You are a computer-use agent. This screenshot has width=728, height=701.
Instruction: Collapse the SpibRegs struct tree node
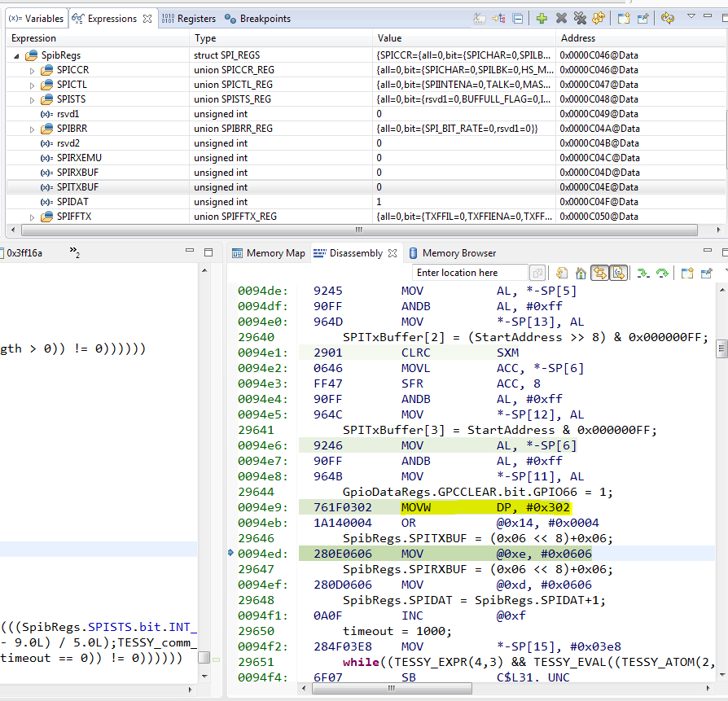(x=18, y=55)
